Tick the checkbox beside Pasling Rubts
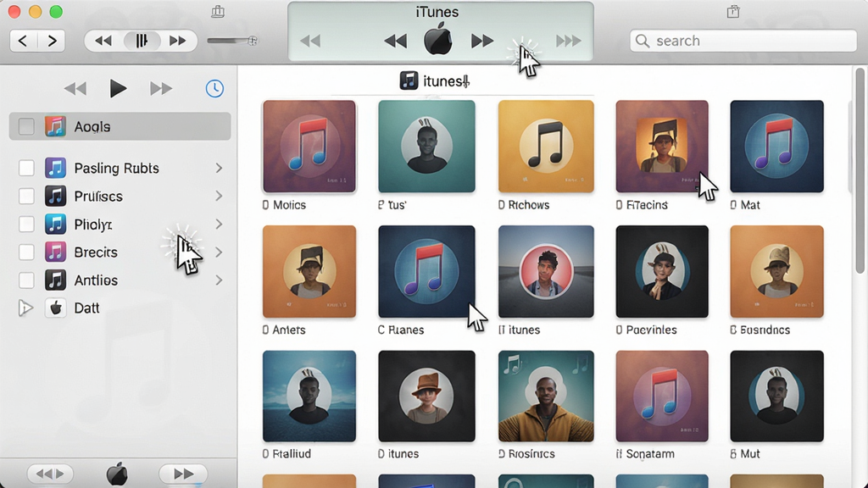Viewport: 868px width, 488px height. pyautogui.click(x=26, y=169)
